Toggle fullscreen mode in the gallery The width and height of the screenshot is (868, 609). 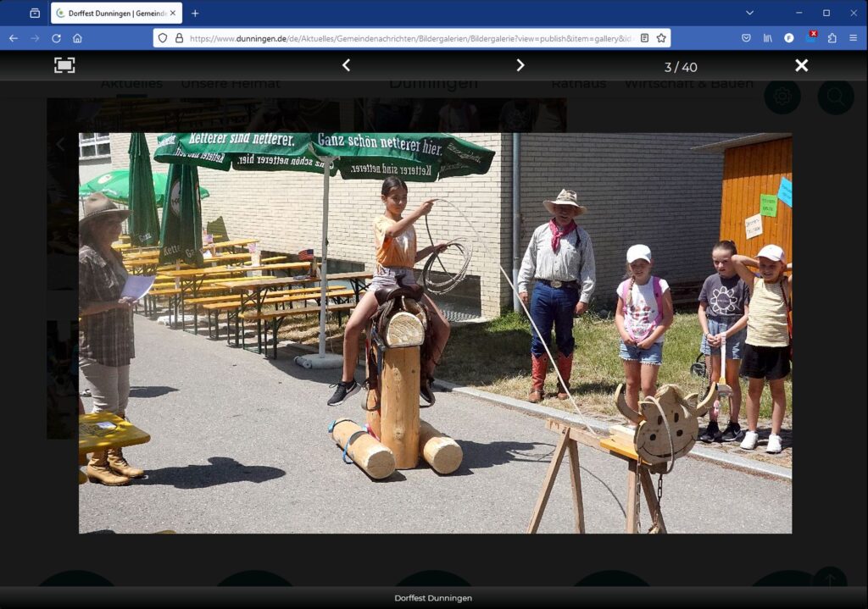click(x=64, y=65)
